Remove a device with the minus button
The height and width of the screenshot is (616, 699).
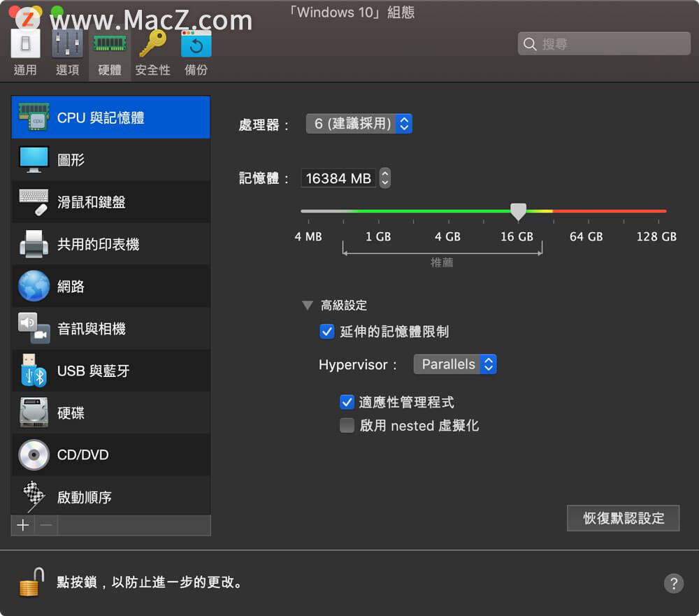coord(46,525)
